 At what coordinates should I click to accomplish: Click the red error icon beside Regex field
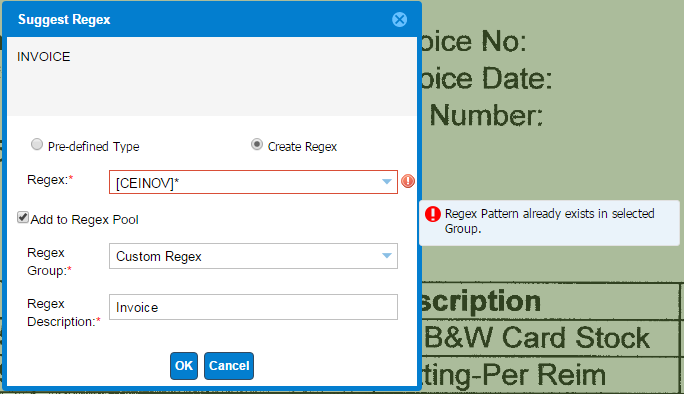[x=408, y=181]
